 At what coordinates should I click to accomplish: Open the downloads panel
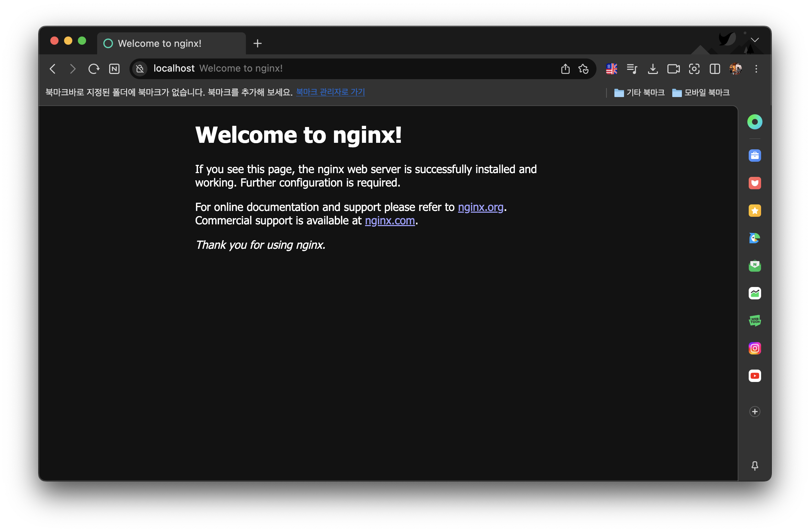653,69
